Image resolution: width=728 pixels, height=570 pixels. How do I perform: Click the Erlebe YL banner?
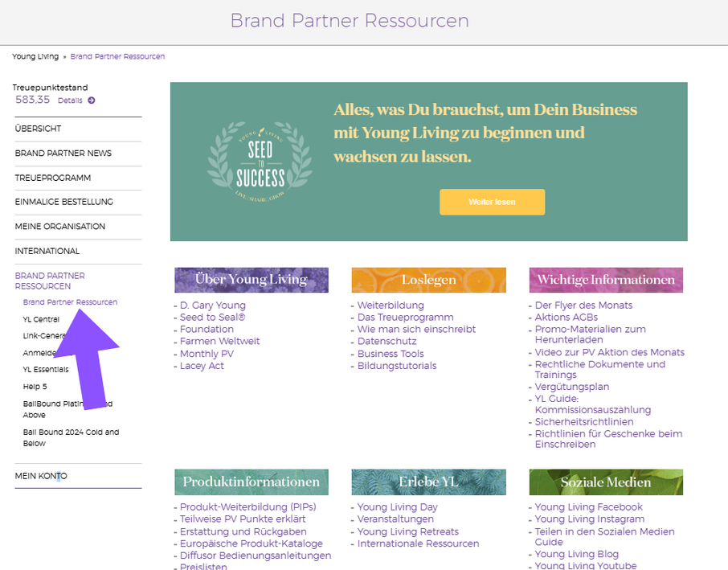tap(428, 482)
